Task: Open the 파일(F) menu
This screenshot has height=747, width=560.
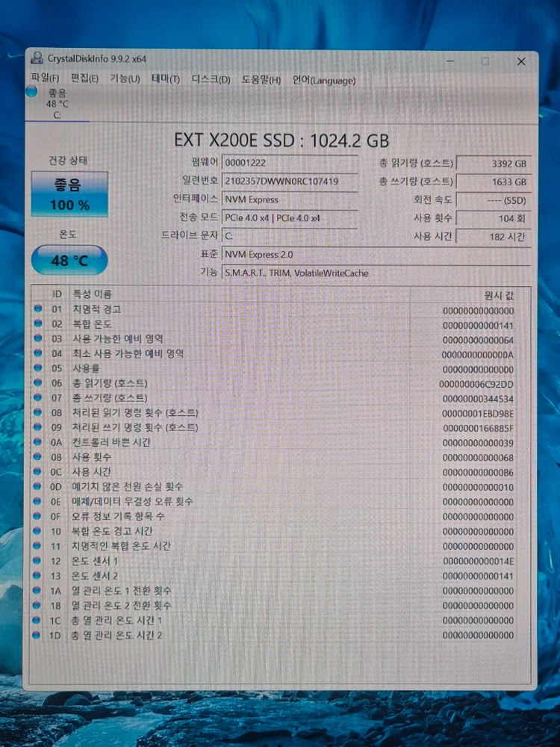Action: tap(45, 80)
